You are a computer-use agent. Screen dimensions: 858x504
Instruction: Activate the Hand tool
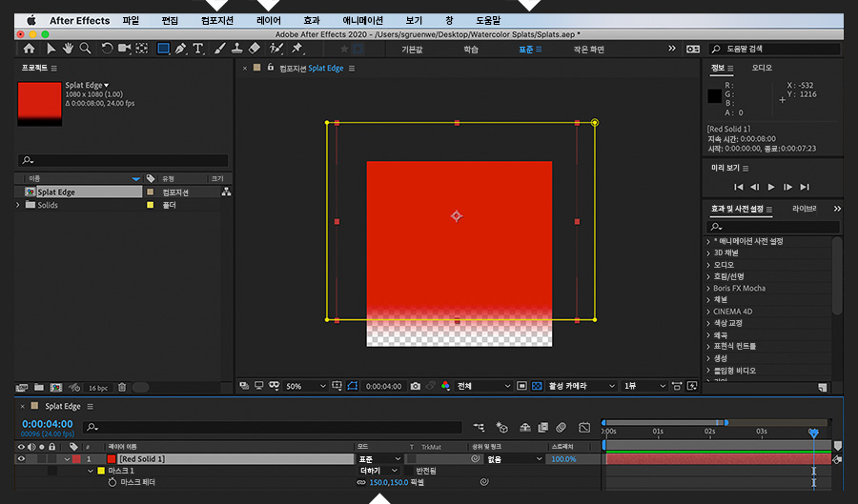[67, 49]
